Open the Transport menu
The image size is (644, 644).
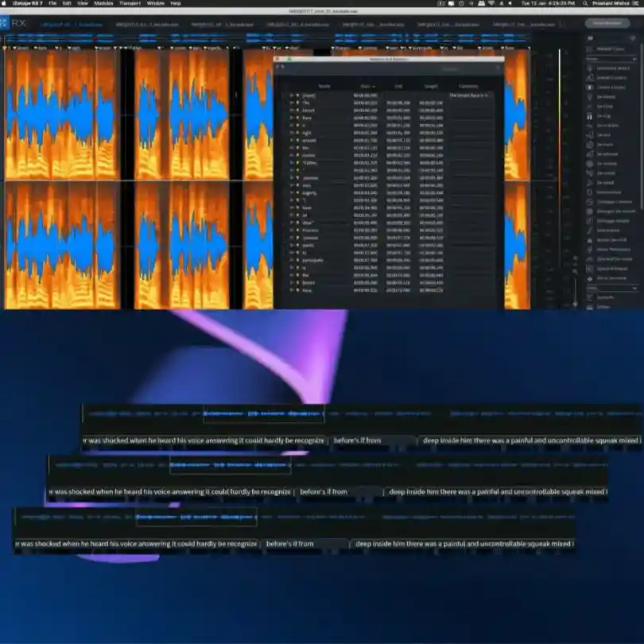[x=129, y=5]
